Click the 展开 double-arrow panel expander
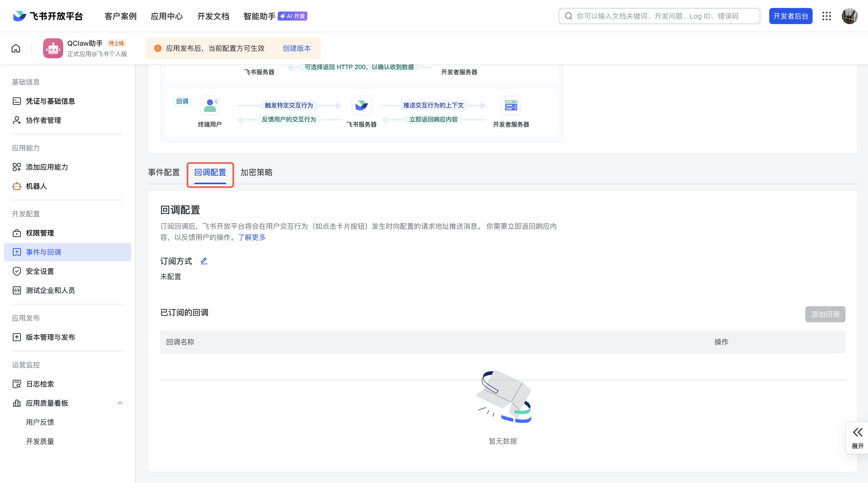868x483 pixels. (x=857, y=437)
